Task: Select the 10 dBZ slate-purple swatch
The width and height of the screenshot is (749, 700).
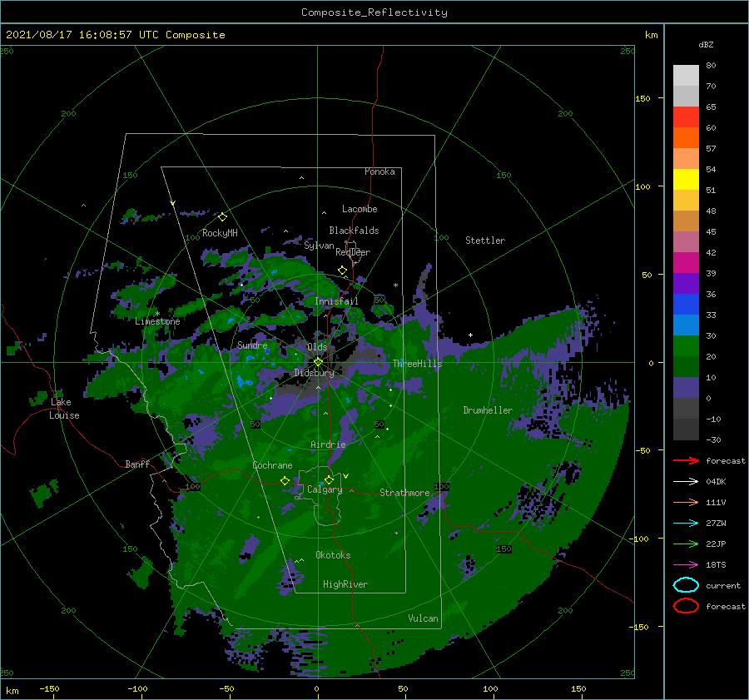Action: [686, 388]
